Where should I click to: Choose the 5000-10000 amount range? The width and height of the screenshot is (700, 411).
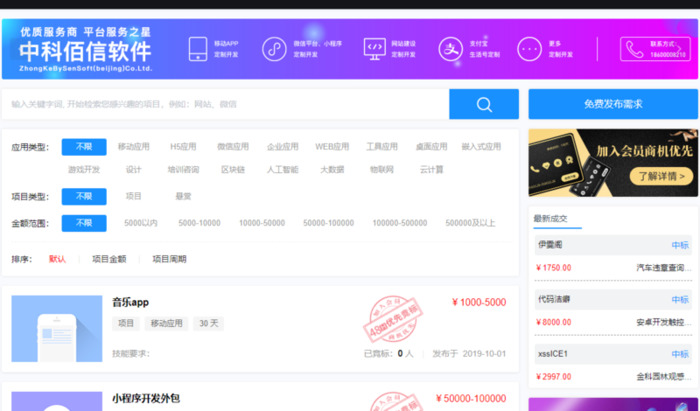pyautogui.click(x=199, y=223)
